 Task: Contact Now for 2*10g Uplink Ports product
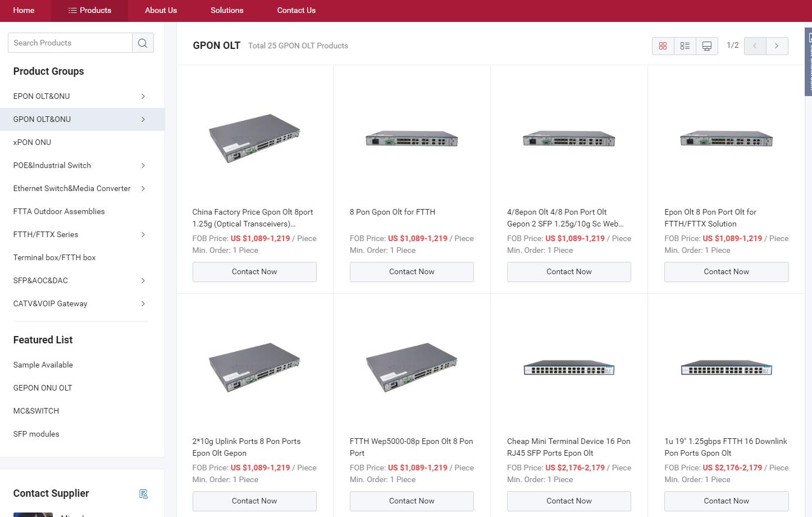click(x=254, y=501)
